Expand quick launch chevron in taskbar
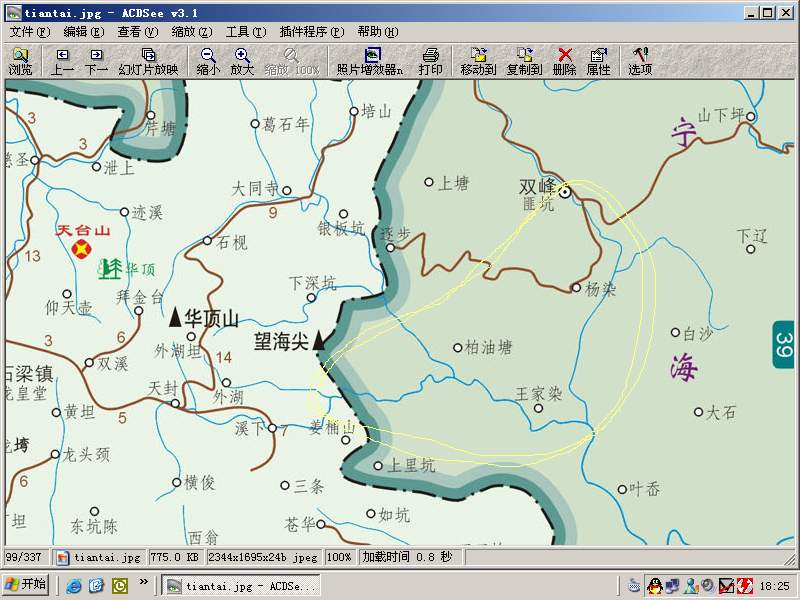The width and height of the screenshot is (800, 600). tap(143, 581)
